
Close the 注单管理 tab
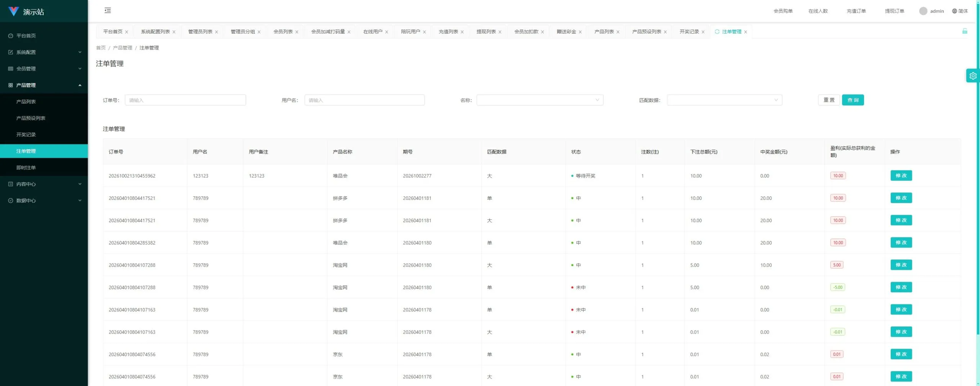coord(745,32)
